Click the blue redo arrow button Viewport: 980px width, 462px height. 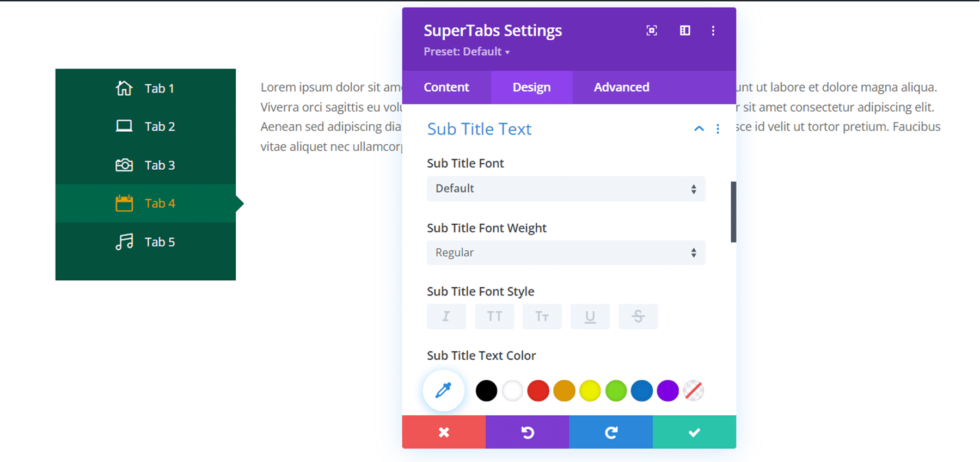coord(611,432)
